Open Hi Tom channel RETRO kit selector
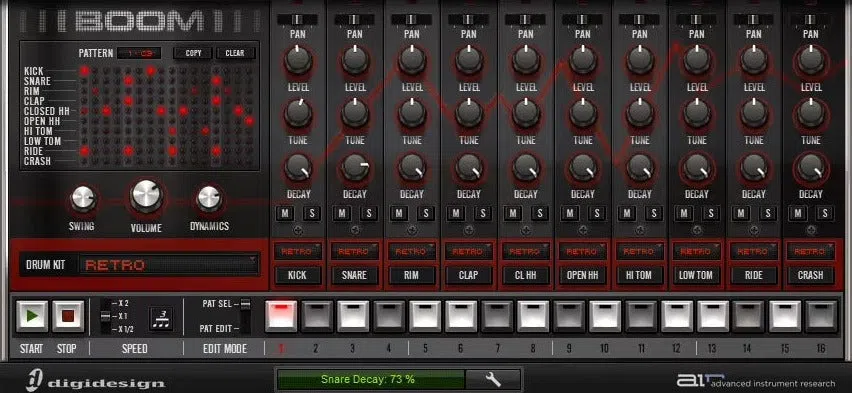 pos(640,252)
